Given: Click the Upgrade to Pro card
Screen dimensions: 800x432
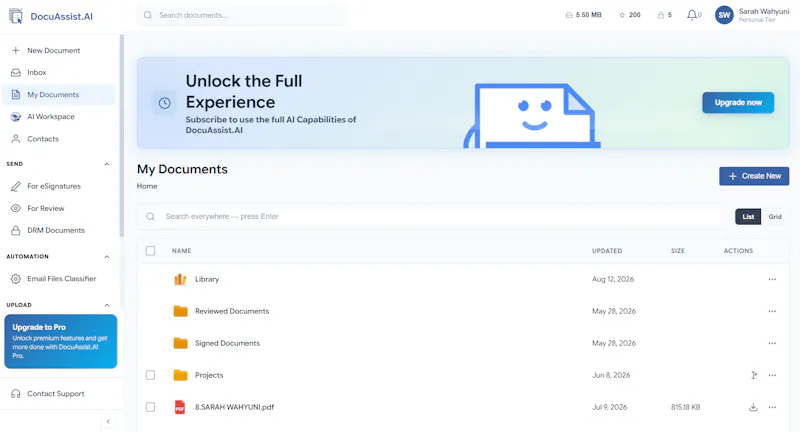Looking at the screenshot, I should [x=61, y=341].
